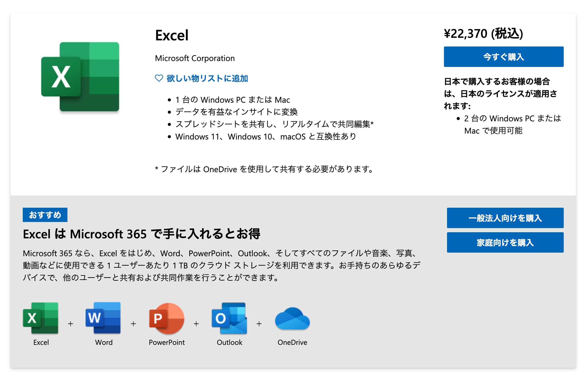Open the 一般法人向けを購入 business purchase button
The image size is (588, 375).
pos(505,218)
